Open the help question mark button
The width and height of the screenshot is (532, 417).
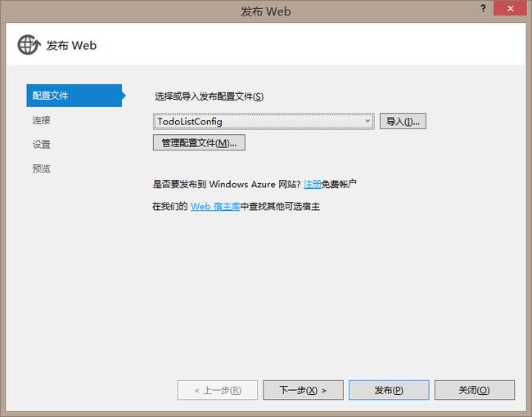click(x=483, y=8)
